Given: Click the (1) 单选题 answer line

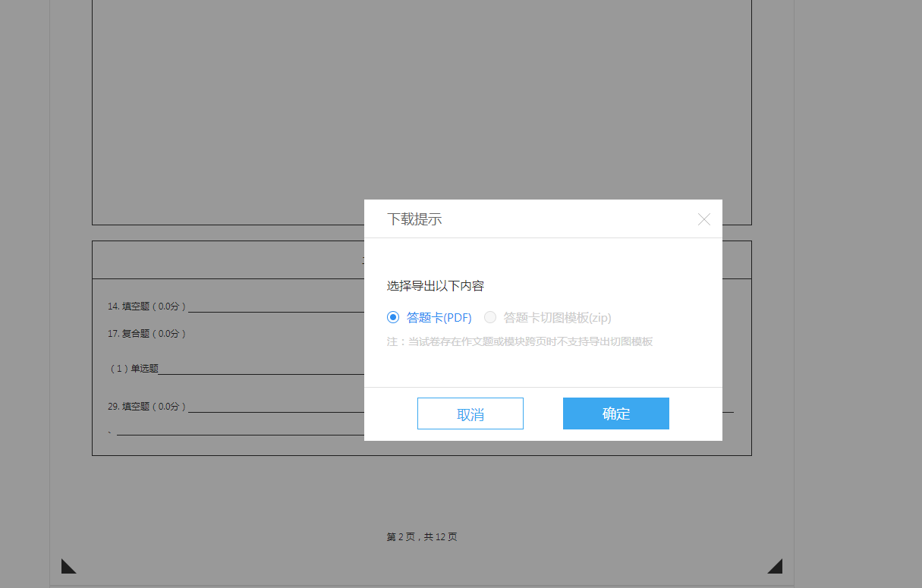Looking at the screenshot, I should click(x=237, y=369).
